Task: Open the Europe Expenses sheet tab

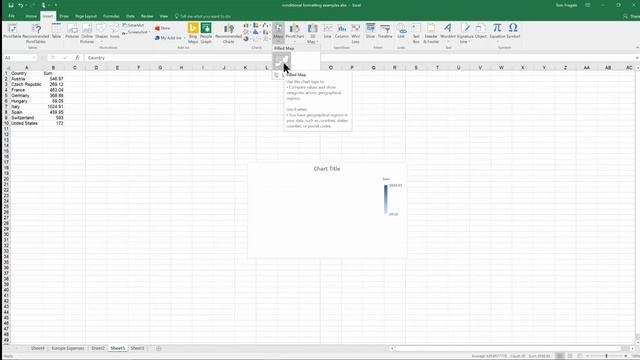Action: [68, 348]
